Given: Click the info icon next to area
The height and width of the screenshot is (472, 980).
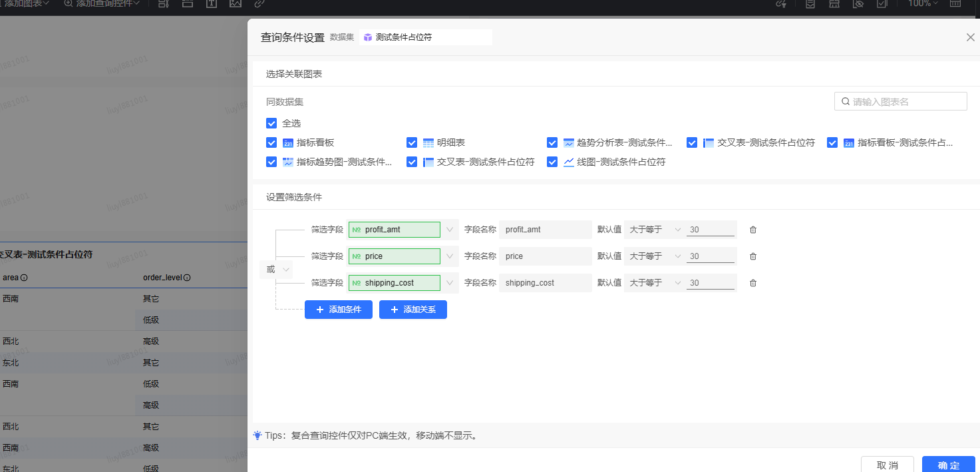Looking at the screenshot, I should point(24,278).
